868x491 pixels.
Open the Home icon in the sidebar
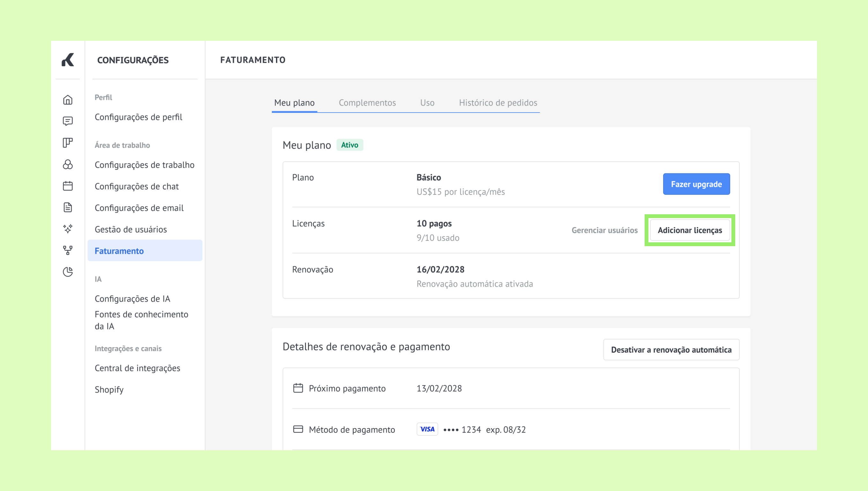(68, 100)
